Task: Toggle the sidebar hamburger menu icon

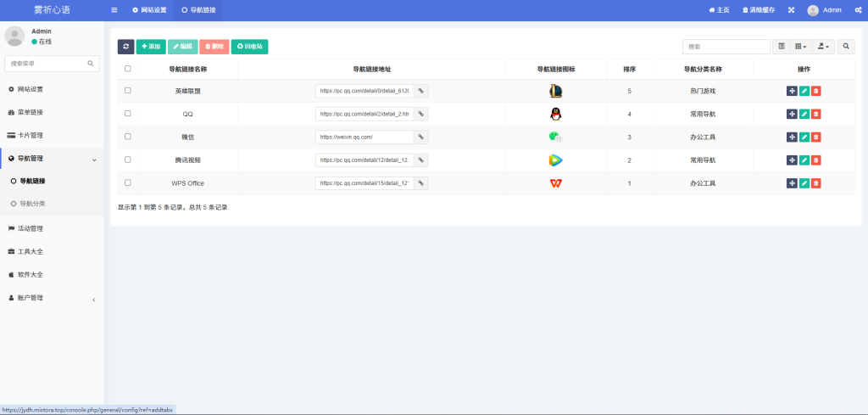Action: coord(114,10)
